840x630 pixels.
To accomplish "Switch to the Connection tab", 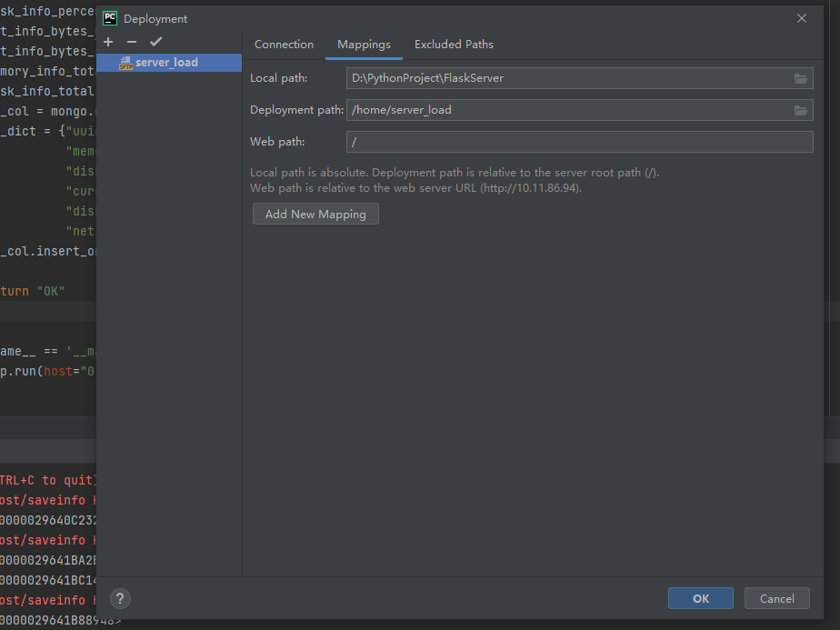I will tap(284, 45).
